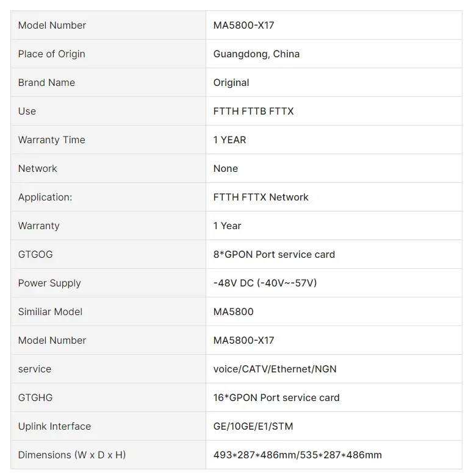The width and height of the screenshot is (471, 476).
Task: Select the FTTH FTTB FTTX value
Action: point(253,111)
